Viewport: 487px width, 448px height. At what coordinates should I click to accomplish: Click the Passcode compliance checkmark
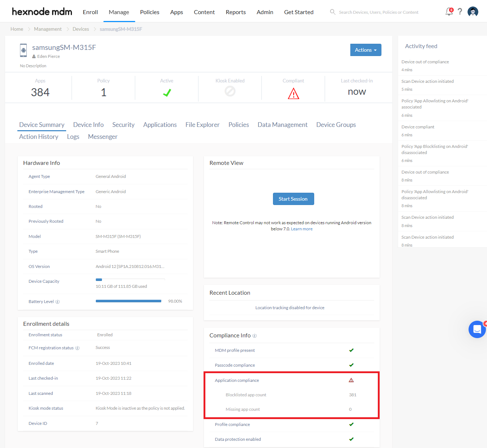(x=351, y=365)
